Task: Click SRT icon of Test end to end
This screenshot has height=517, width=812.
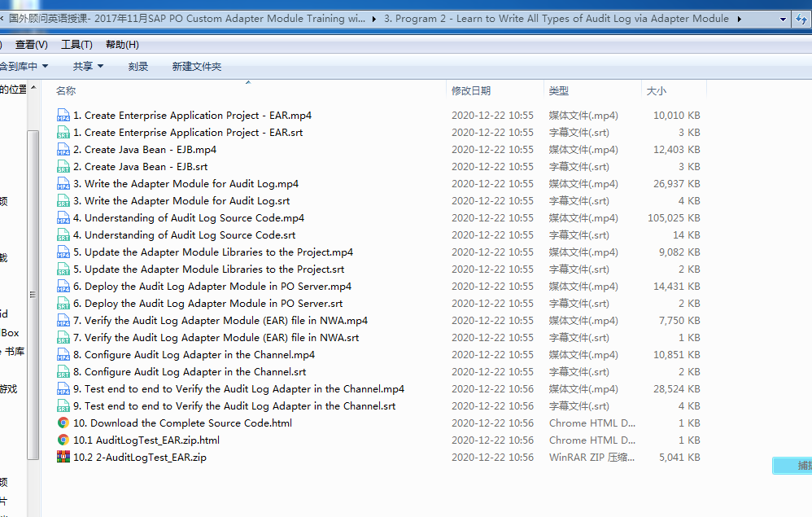Action: (63, 405)
